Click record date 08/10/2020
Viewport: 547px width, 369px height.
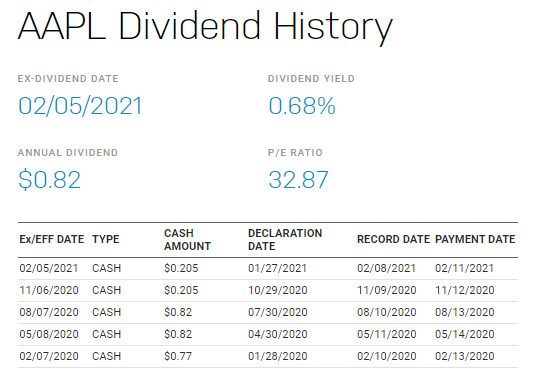coord(387,312)
